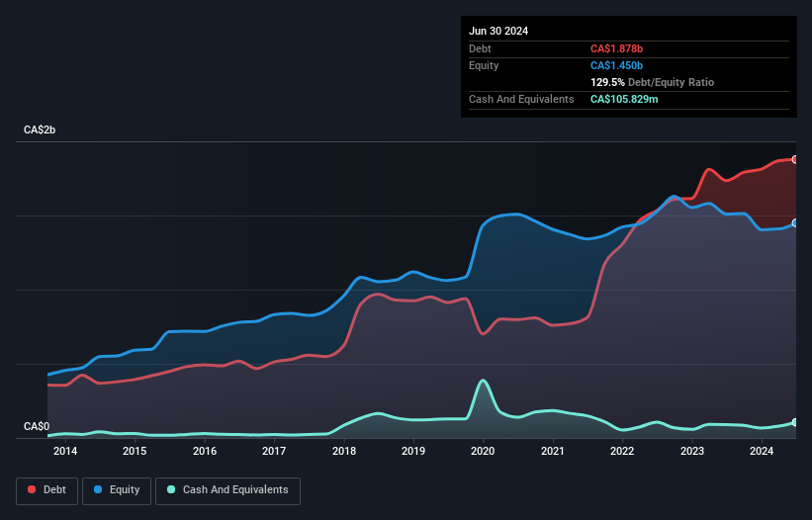Click the 2018 x-axis label
Screen dimensions: 812x520
[x=344, y=451]
